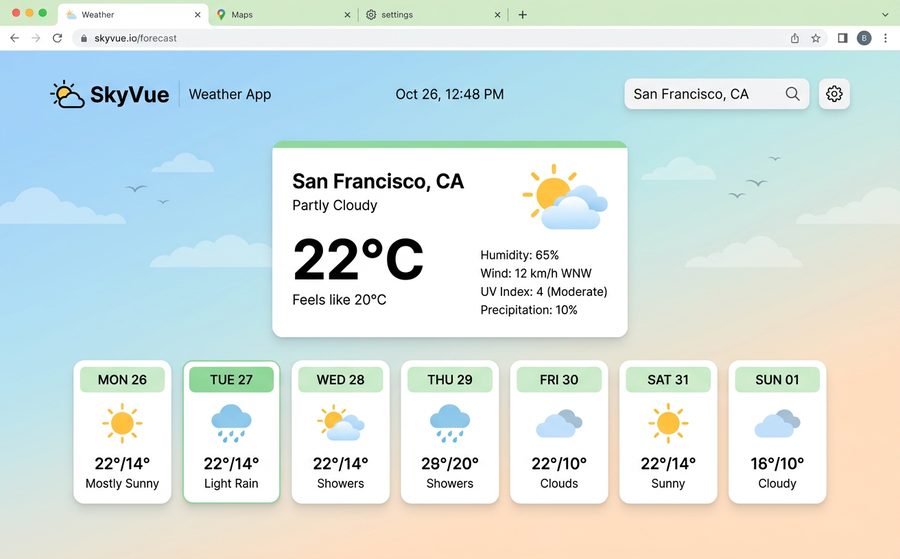Click the large 22°C temperature

(x=358, y=259)
